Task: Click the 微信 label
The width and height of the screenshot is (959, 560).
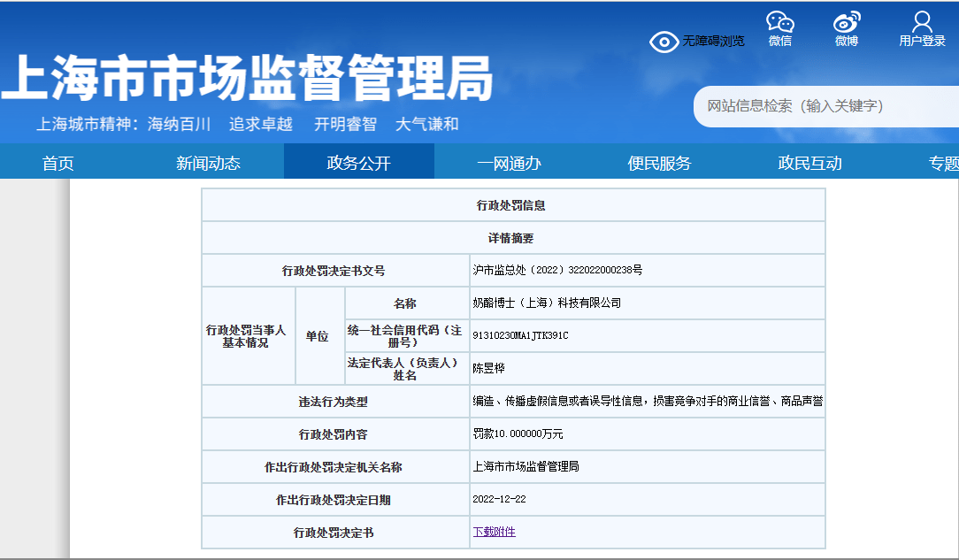Action: [x=779, y=41]
